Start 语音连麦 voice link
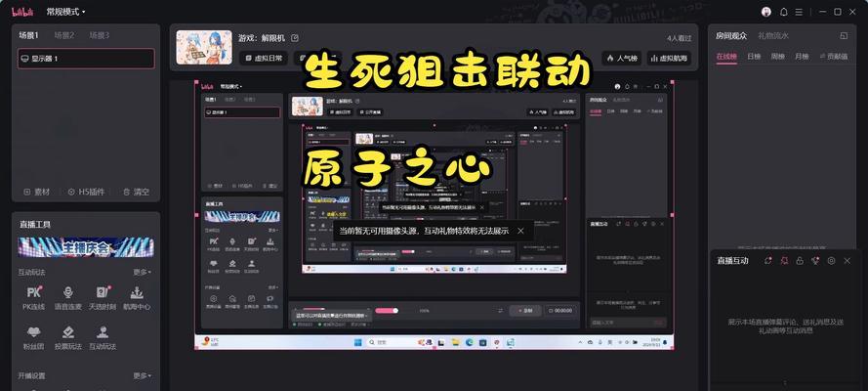The image size is (868, 391). (68, 298)
